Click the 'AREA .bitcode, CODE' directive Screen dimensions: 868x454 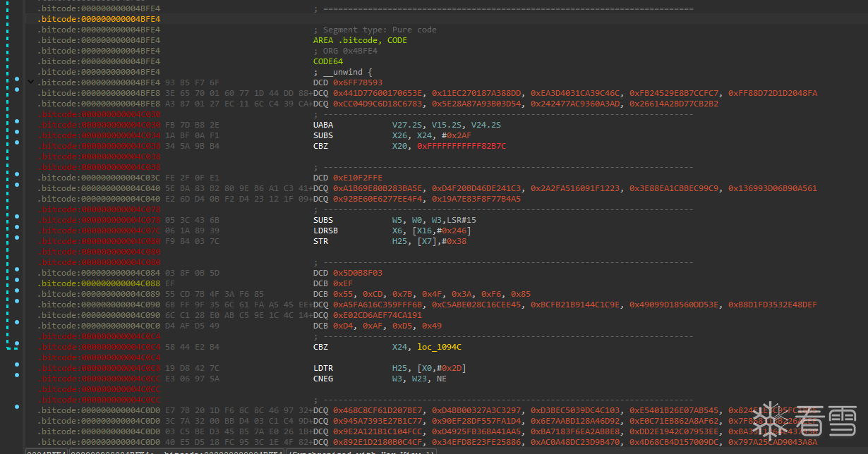click(360, 40)
